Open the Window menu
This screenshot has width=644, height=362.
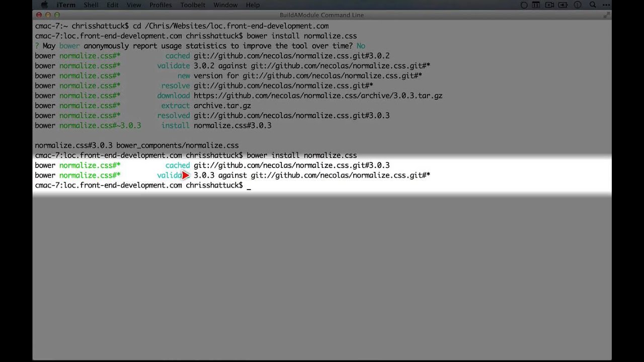pyautogui.click(x=225, y=5)
